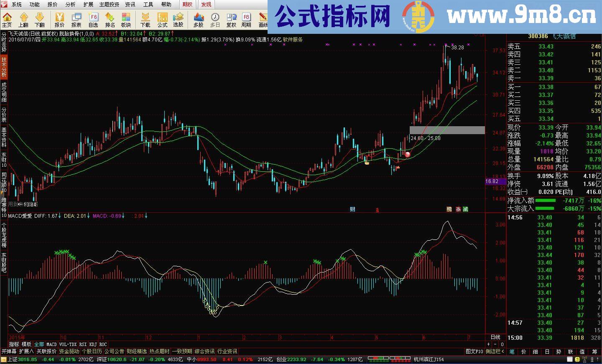
Task: Click the app logo icon in the menu bar
Action: (x=4, y=4)
